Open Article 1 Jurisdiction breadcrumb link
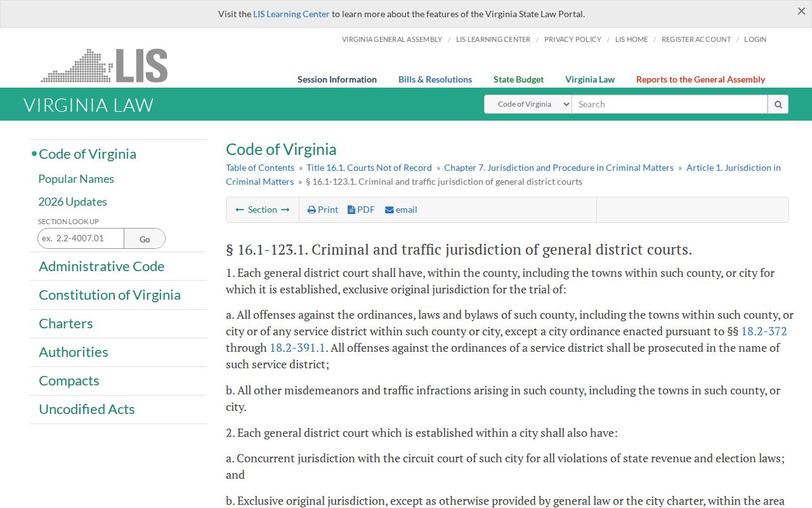 pos(733,168)
